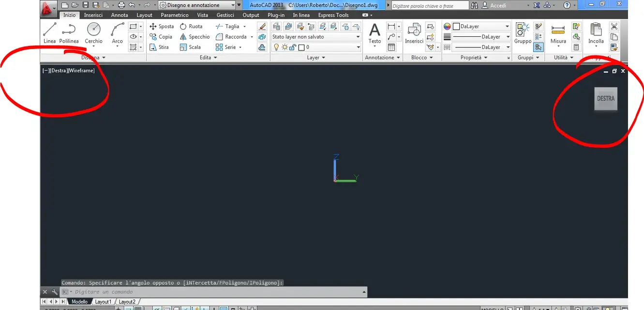Switch to the Parametrico ribbon tab

pos(174,15)
